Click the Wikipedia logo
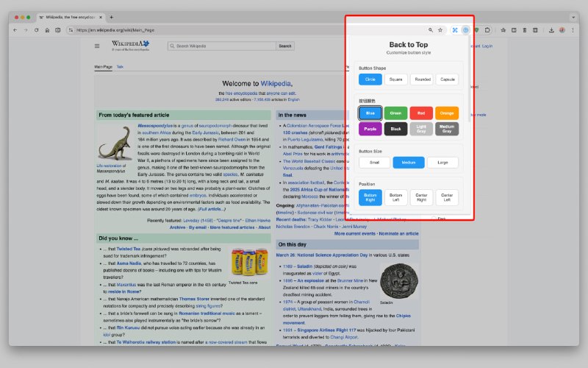This screenshot has height=368, width=588. (130, 46)
